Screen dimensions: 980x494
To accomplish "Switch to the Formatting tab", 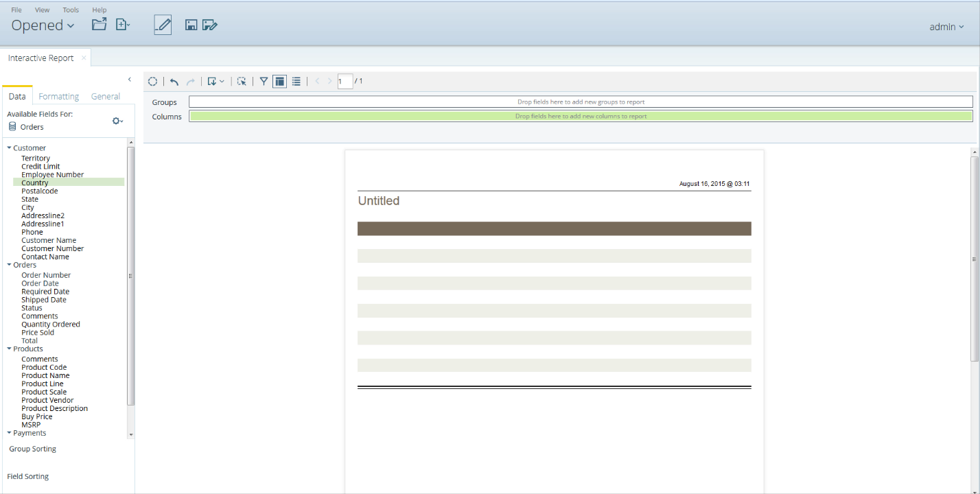I will pos(58,97).
